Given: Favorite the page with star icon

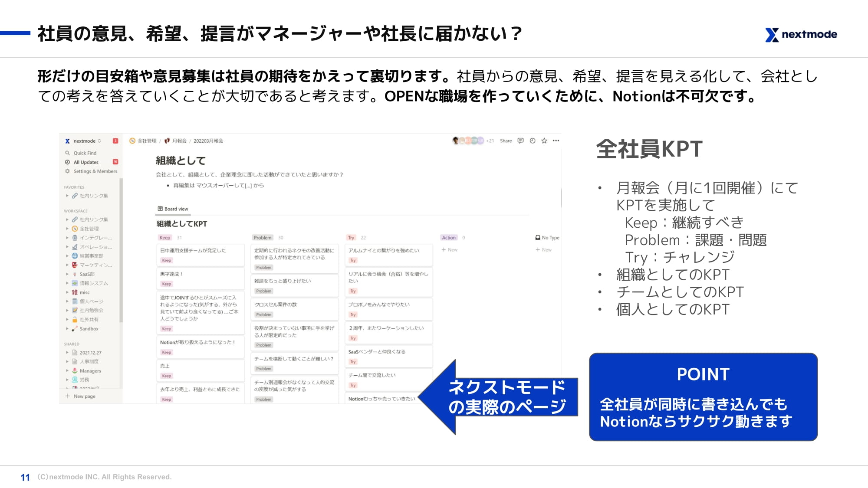Looking at the screenshot, I should 544,141.
